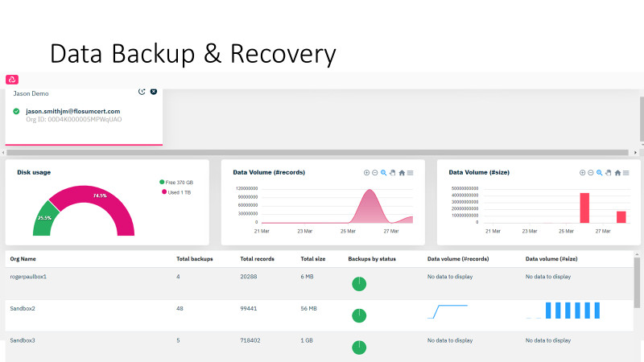This screenshot has width=644, height=362.
Task: Click the backup status pie for Sandbox3
Action: 359,348
